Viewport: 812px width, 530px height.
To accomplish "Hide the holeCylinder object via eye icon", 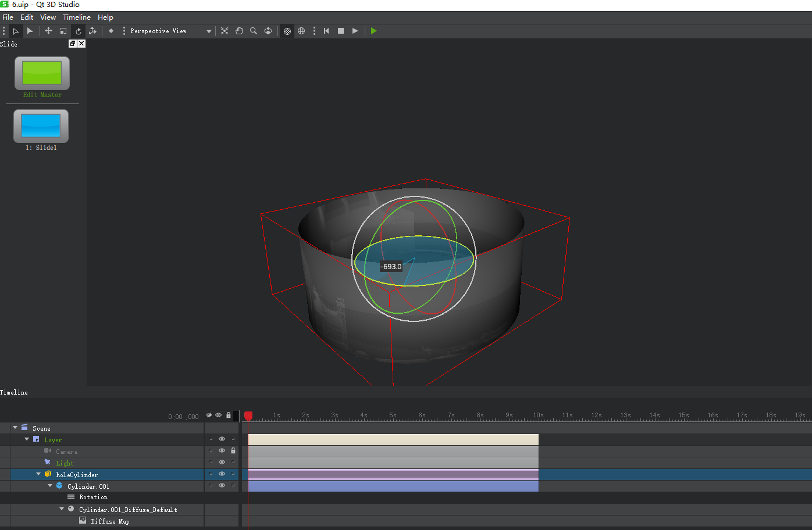I will tap(222, 474).
